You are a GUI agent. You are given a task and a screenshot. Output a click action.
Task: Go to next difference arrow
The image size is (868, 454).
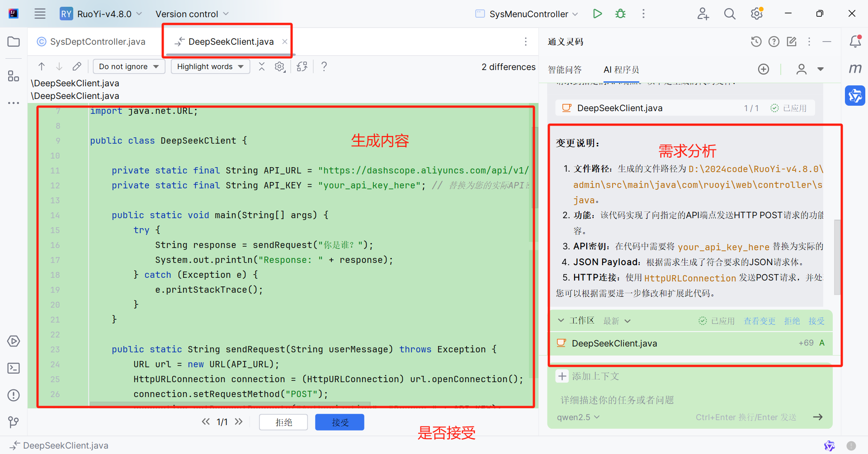pos(59,66)
